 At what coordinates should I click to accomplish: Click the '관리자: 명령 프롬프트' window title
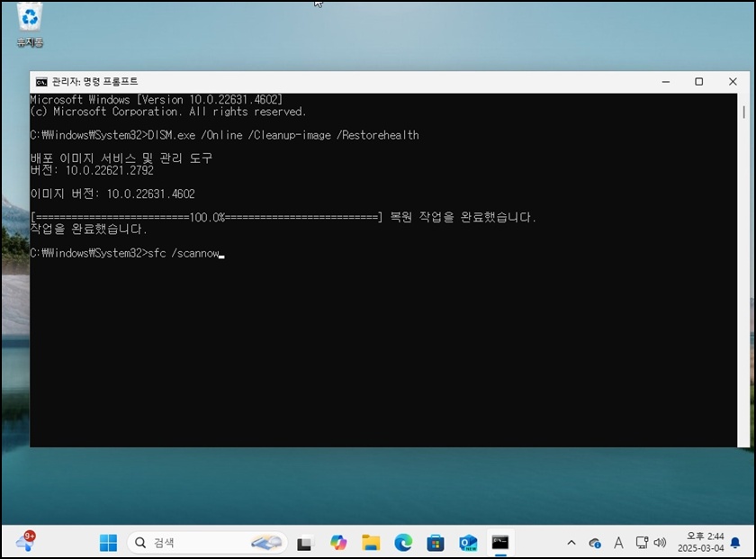(x=95, y=82)
